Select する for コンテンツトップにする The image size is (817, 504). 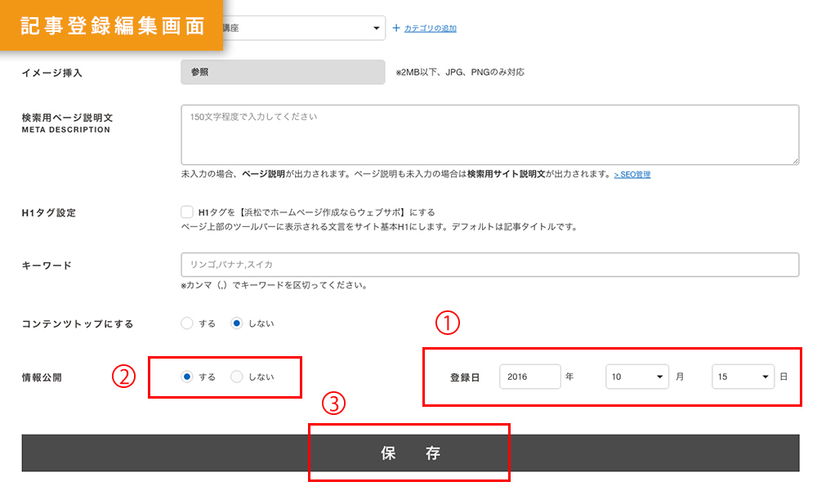[185, 323]
